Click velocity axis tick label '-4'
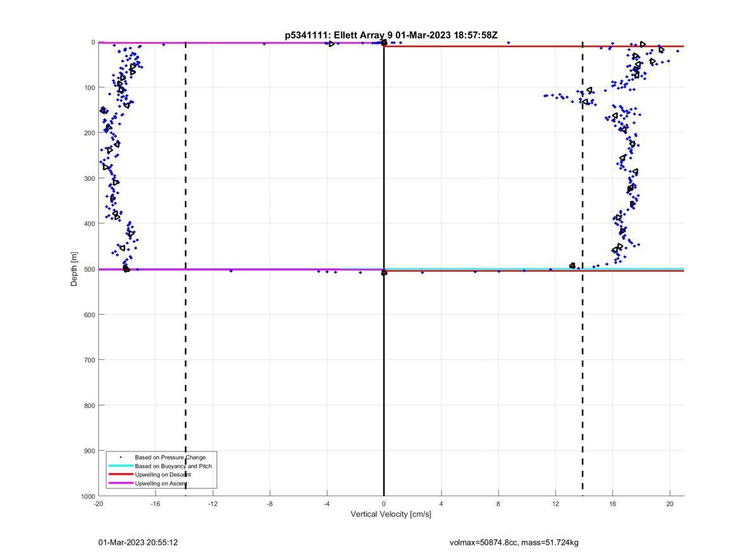Image resolution: width=756 pixels, height=558 pixels. point(327,504)
